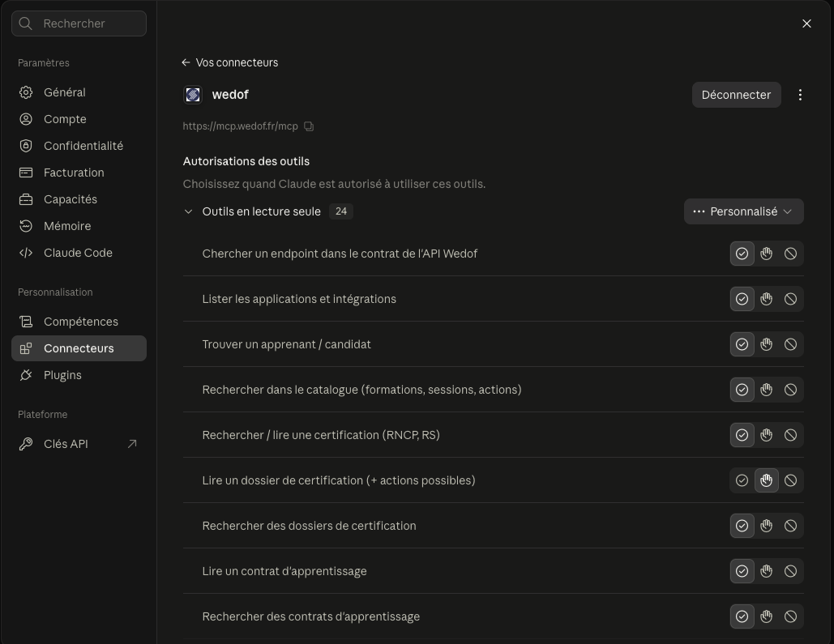Require approval for 'Lister les applications et intégrations'
Image resolution: width=834 pixels, height=644 pixels.
766,299
